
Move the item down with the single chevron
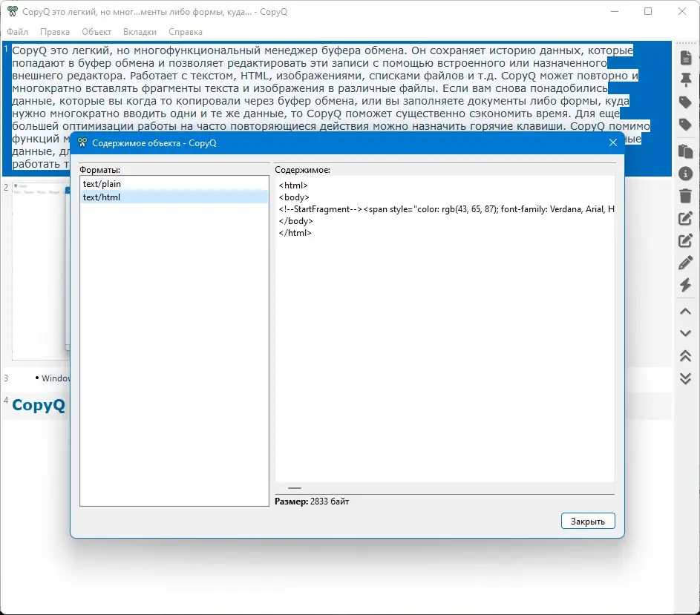(686, 333)
